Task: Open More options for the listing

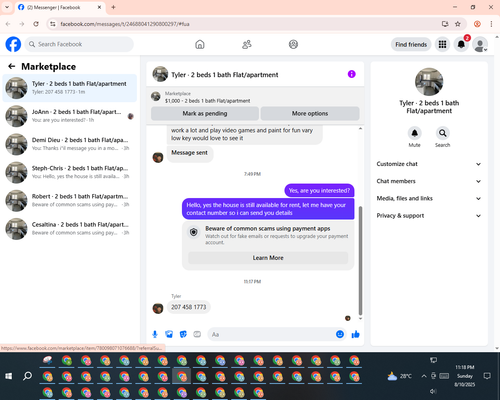Action: pos(310,113)
